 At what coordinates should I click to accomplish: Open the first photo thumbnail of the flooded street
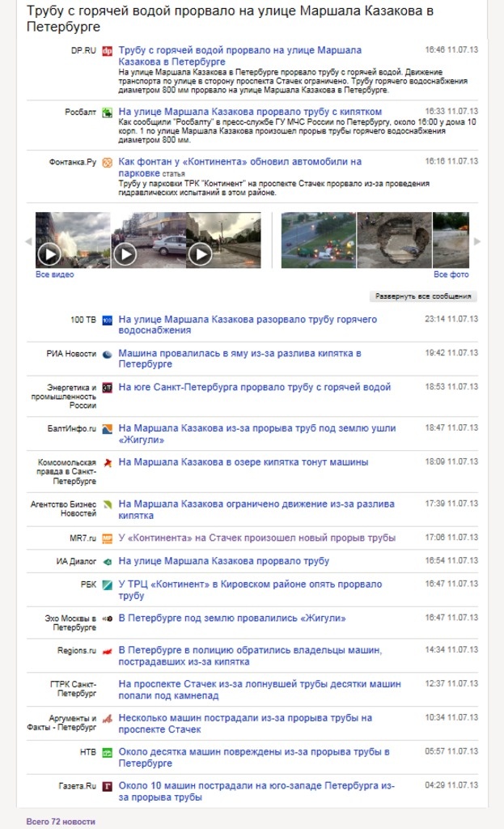click(318, 240)
